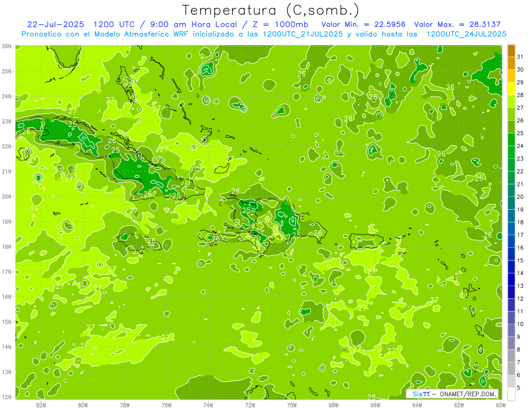Pick the teal colorbar swatch between 19 and 20
This screenshot has width=532, height=411.
(x=512, y=203)
